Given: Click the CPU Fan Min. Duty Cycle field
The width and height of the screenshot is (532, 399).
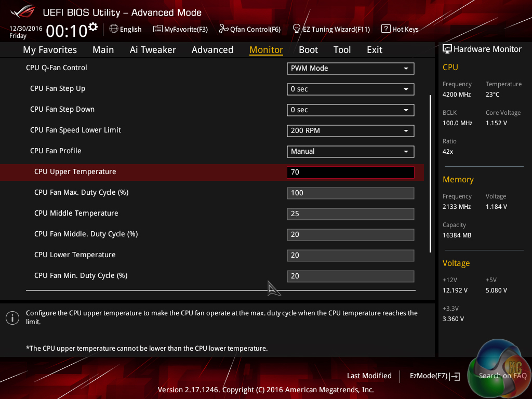Looking at the screenshot, I should (350, 276).
